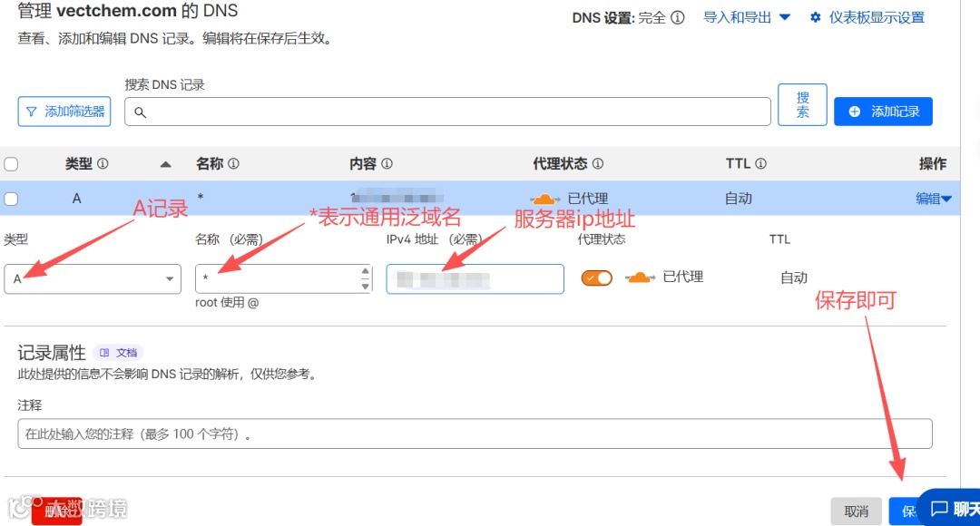The image size is (980, 526).
Task: Click 自动 TTL value in edit form
Action: click(794, 278)
